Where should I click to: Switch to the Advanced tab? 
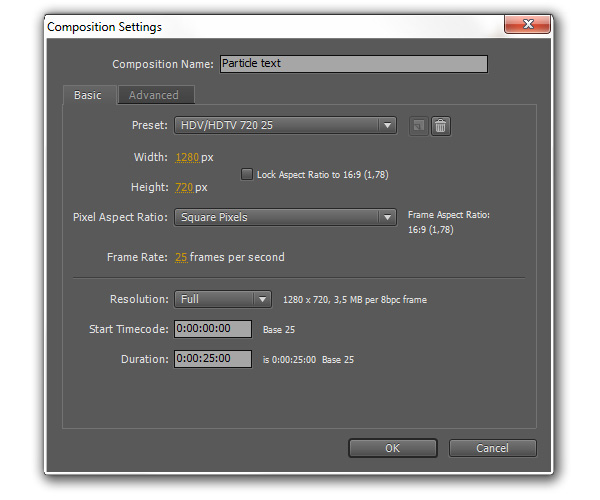pyautogui.click(x=156, y=95)
